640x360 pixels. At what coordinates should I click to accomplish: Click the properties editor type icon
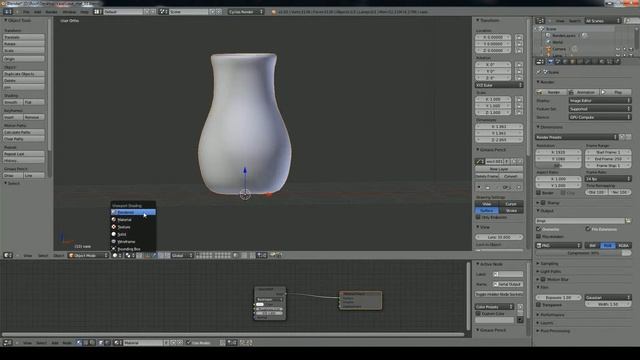coord(540,62)
